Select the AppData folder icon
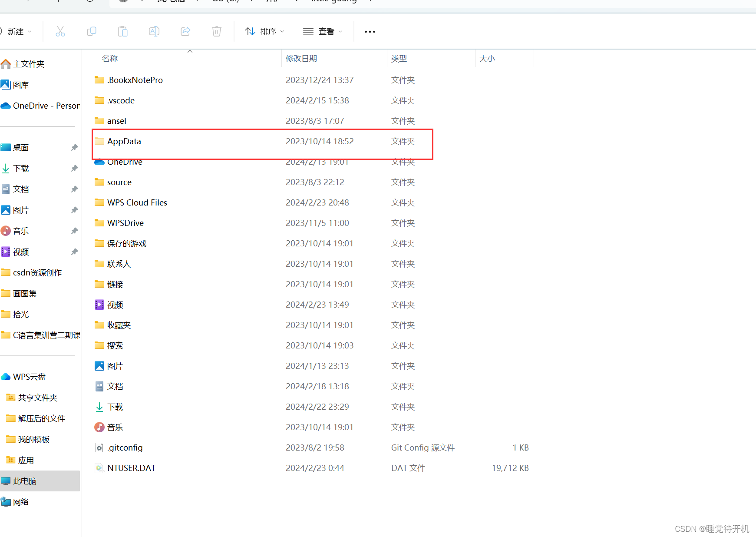The width and height of the screenshot is (756, 537). 99,141
